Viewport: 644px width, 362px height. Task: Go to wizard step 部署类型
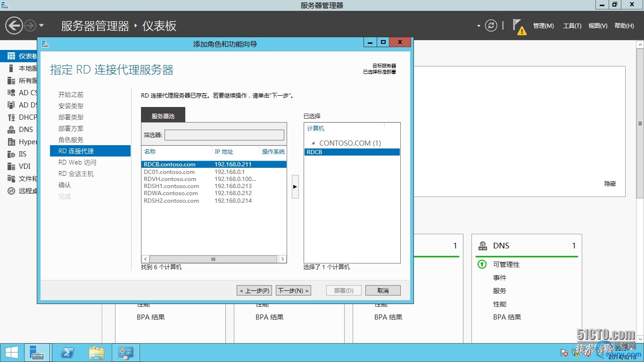71,117
